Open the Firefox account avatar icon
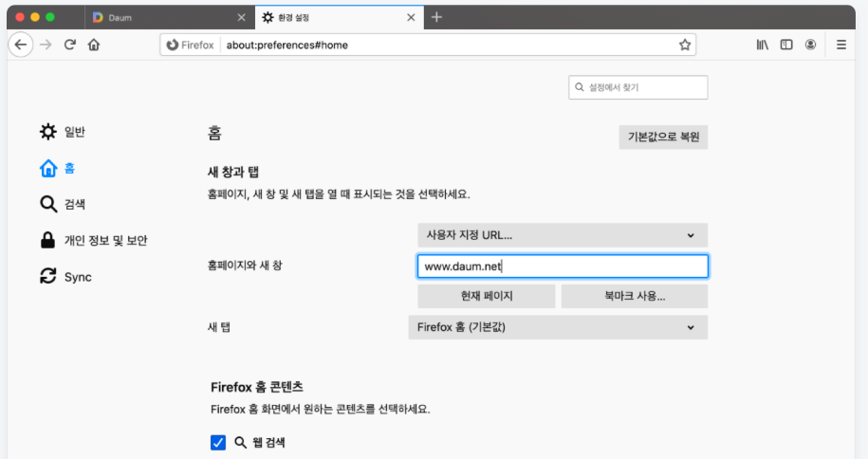 click(x=810, y=45)
